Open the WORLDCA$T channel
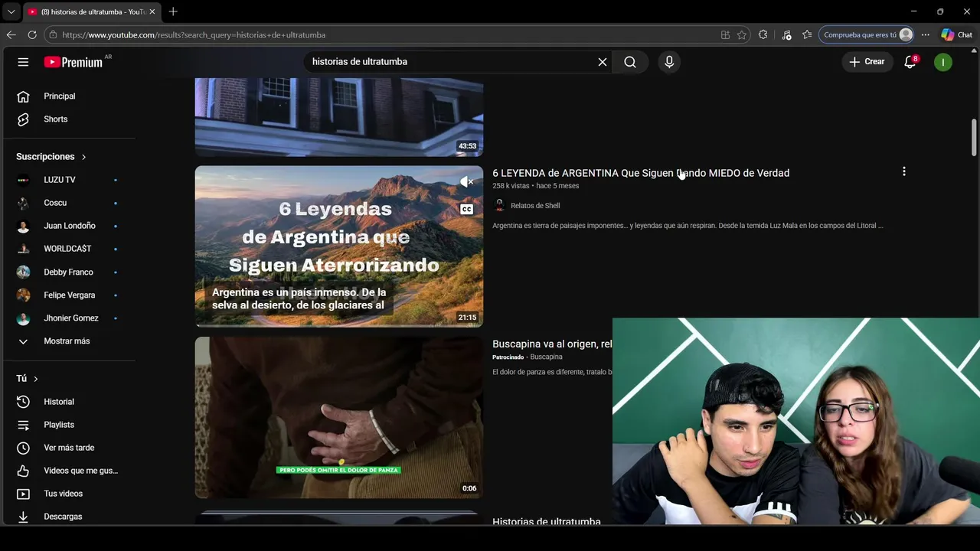The width and height of the screenshot is (980, 551). [x=69, y=249]
